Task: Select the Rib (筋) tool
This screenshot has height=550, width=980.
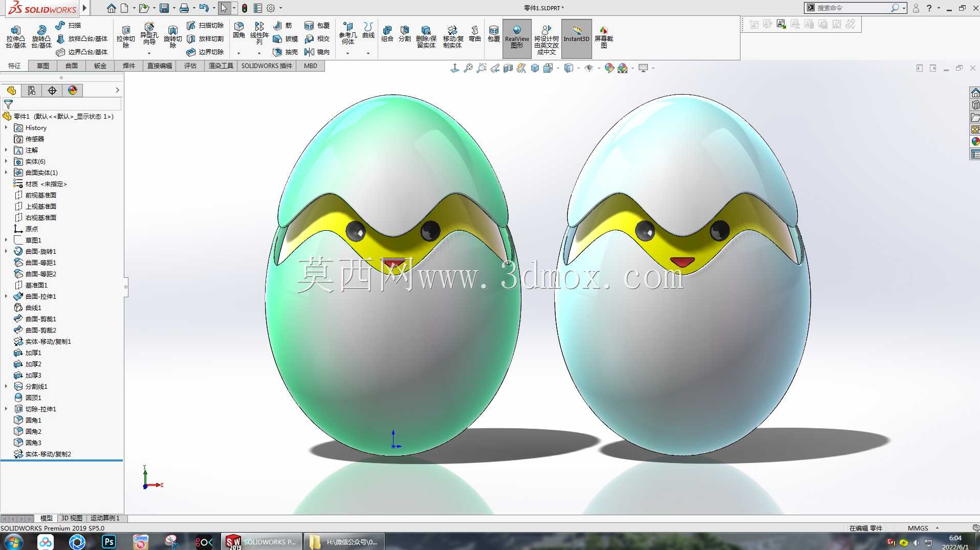Action: point(282,25)
